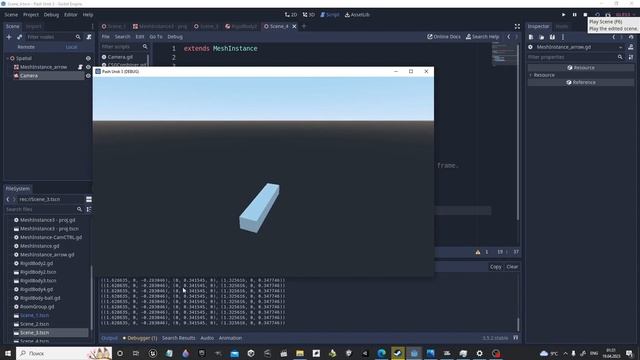
Task: Go forward in FileSystem path history
Action: click(x=14, y=199)
